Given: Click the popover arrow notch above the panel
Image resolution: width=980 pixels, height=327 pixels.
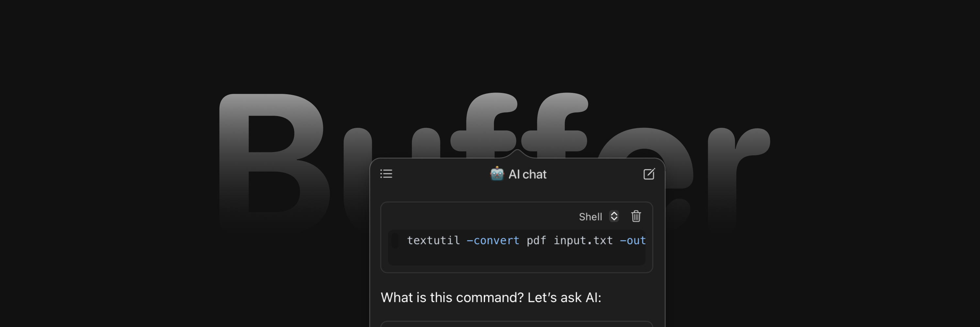Looking at the screenshot, I should click(x=517, y=153).
